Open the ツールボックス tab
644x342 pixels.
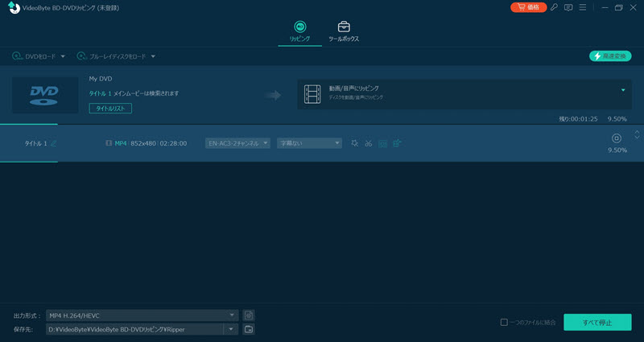pos(344,31)
